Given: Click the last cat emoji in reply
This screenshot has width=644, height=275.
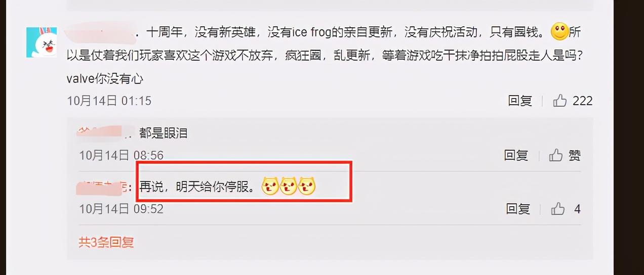Looking at the screenshot, I should (x=307, y=187).
